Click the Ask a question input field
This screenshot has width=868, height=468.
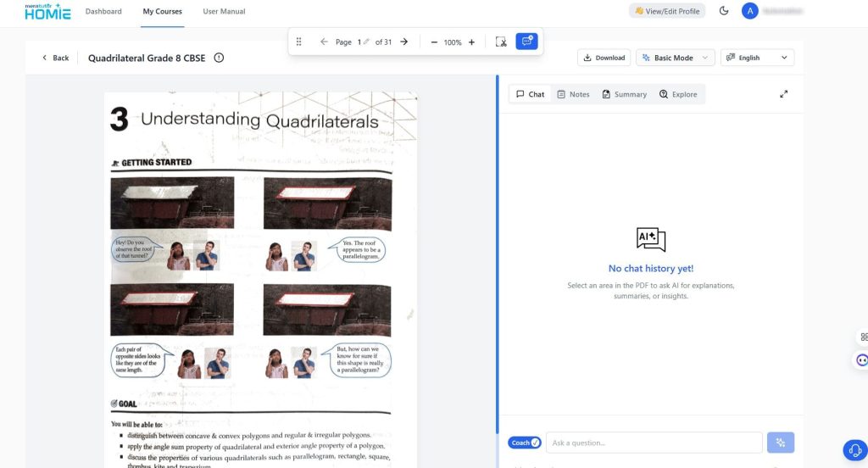point(654,443)
